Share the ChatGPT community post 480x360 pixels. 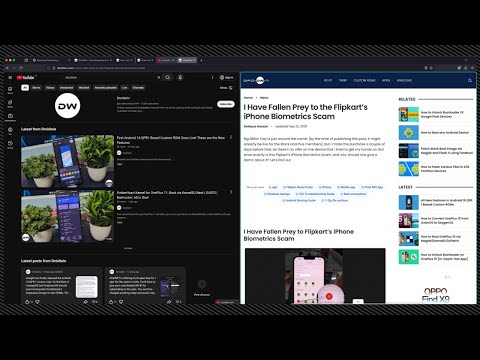[169, 302]
